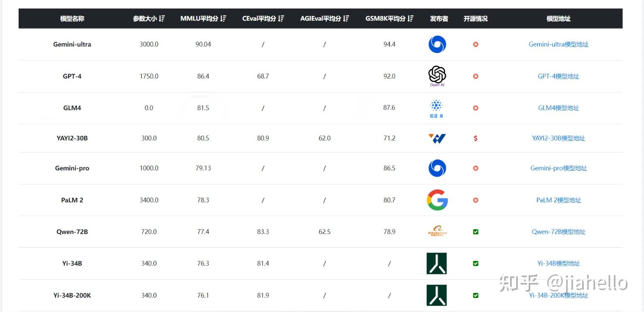Click the Google logo in PaLM 2 row
The height and width of the screenshot is (312, 644).
click(437, 200)
